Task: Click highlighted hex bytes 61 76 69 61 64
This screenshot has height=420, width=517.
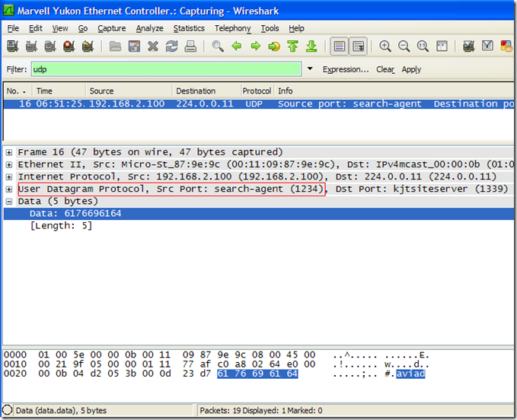Action: pyautogui.click(x=257, y=374)
